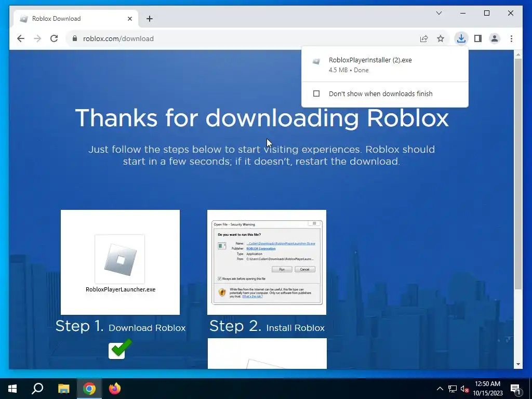Select the Roblox Download tab
Viewport: 532px width, 399px height.
click(76, 19)
